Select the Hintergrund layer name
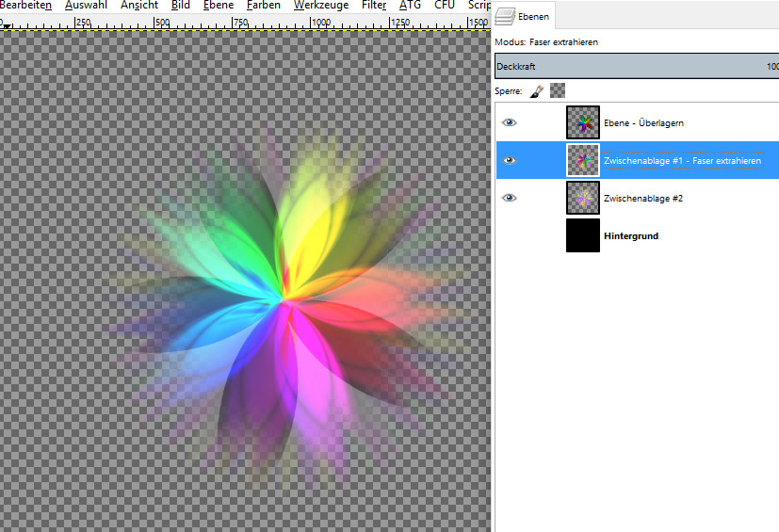 [631, 235]
